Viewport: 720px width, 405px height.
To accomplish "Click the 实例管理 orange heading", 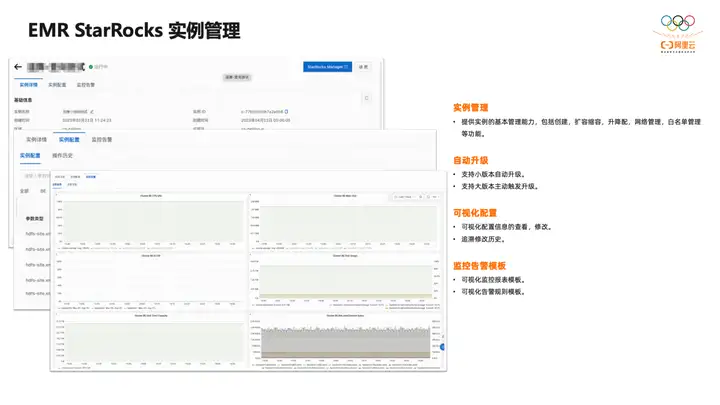I will (x=471, y=108).
